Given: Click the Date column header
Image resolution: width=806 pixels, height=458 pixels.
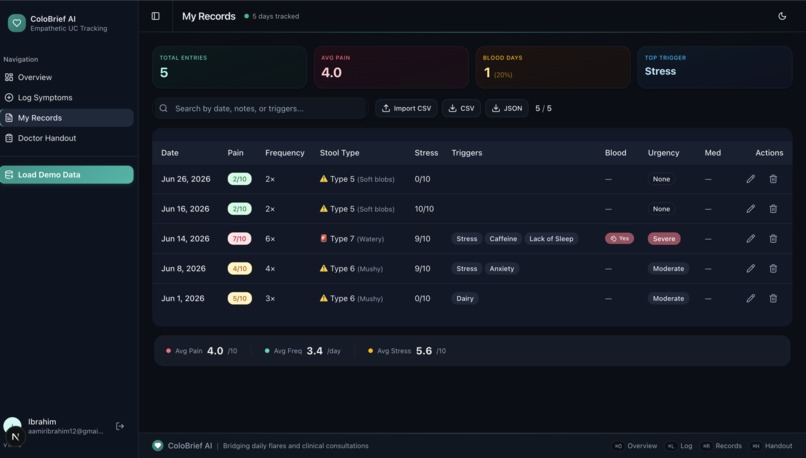Looking at the screenshot, I should coord(170,153).
